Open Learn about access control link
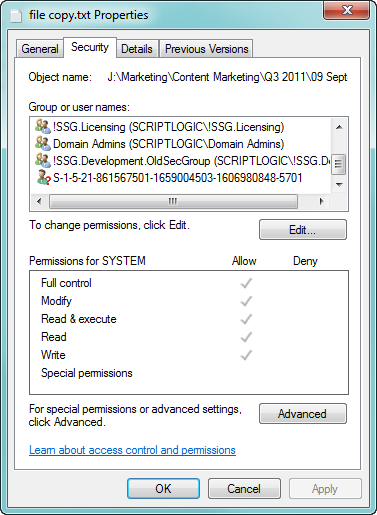The width and height of the screenshot is (377, 515). 132,450
